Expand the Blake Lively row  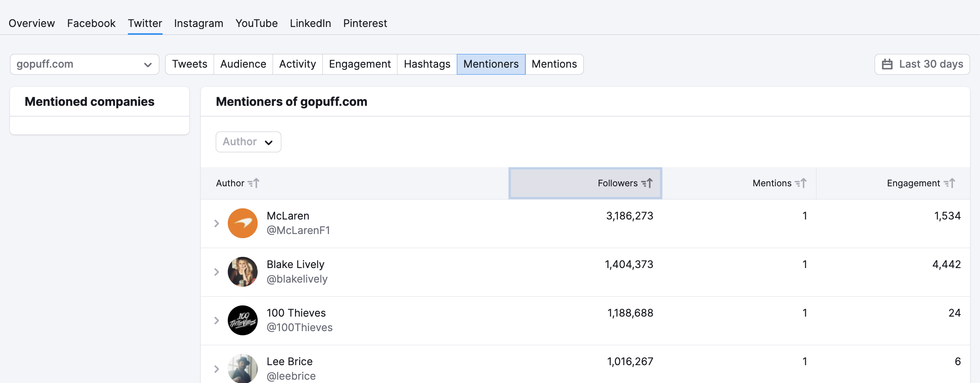click(217, 272)
